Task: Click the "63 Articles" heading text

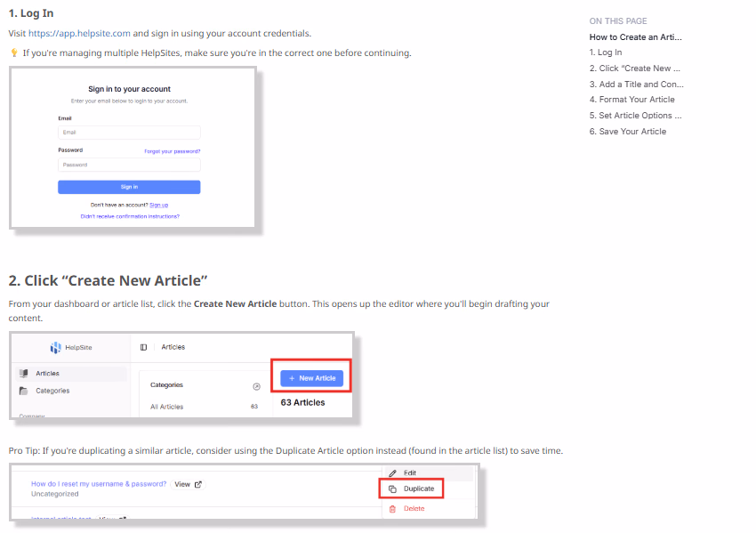Action: tap(302, 402)
